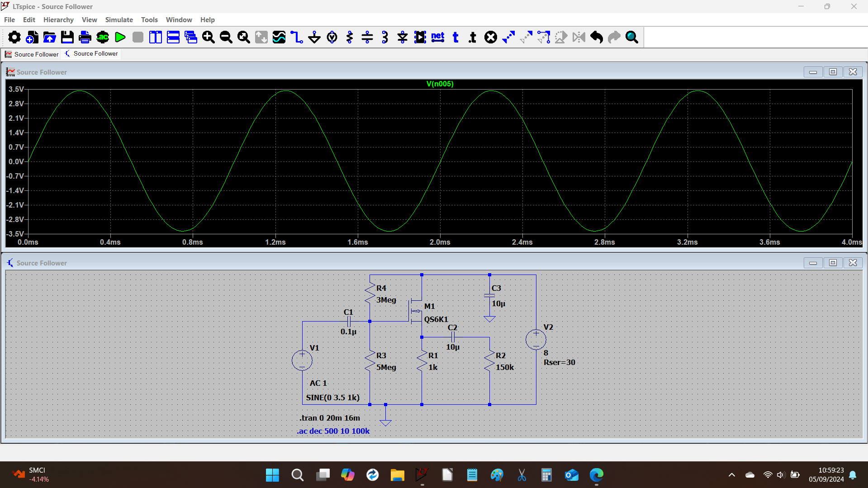Viewport: 868px width, 488px height.
Task: Click the open file folder icon
Action: click(50, 37)
